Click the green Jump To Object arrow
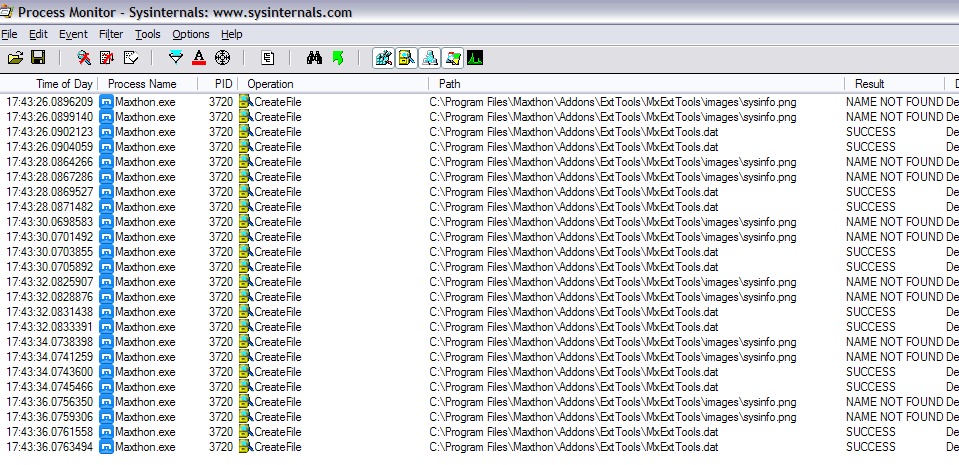 click(338, 58)
